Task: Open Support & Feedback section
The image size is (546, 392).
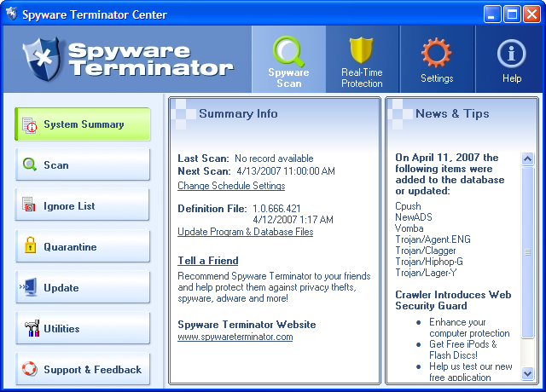Action: pyautogui.click(x=83, y=369)
